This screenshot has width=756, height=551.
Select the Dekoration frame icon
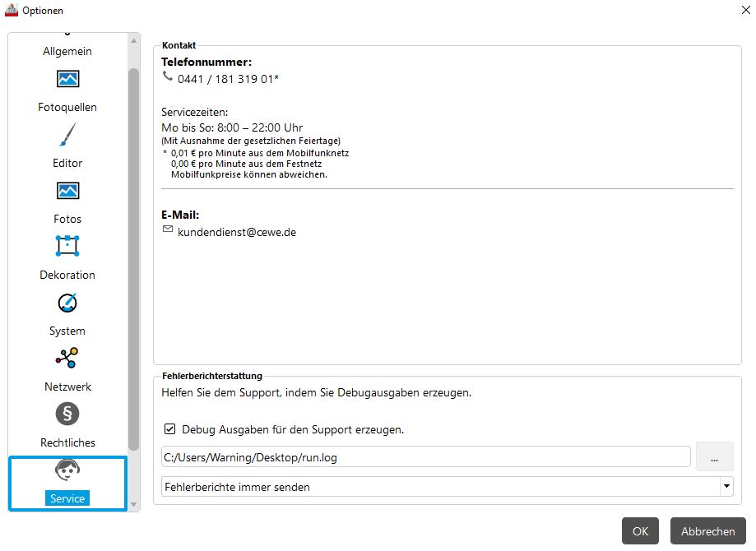[67, 246]
